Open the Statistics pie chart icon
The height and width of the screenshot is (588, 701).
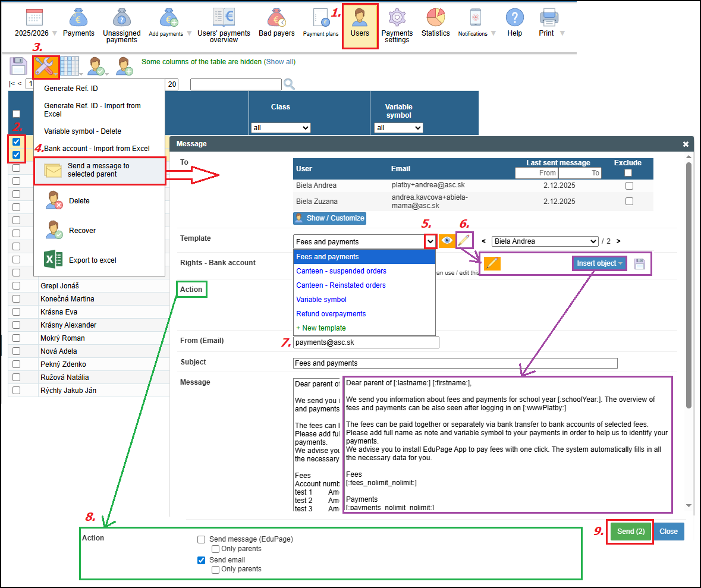(x=435, y=17)
